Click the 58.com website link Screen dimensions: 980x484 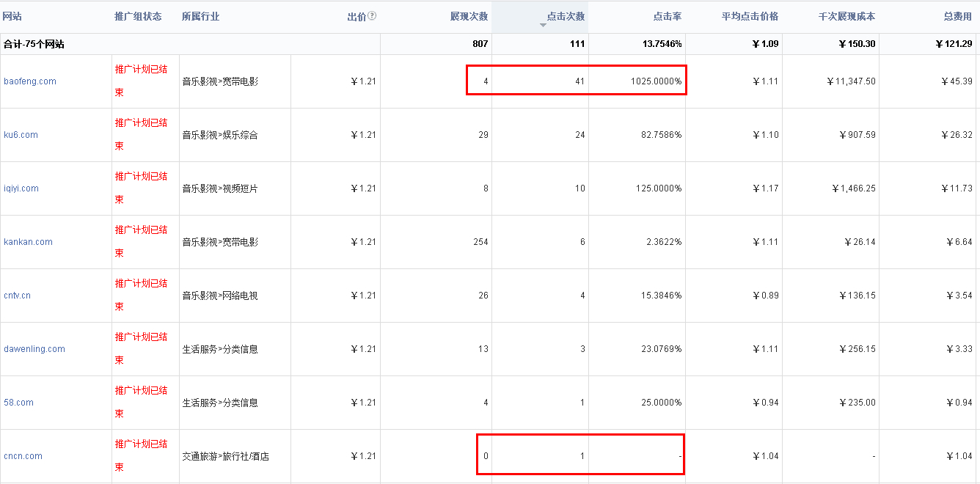coord(18,403)
